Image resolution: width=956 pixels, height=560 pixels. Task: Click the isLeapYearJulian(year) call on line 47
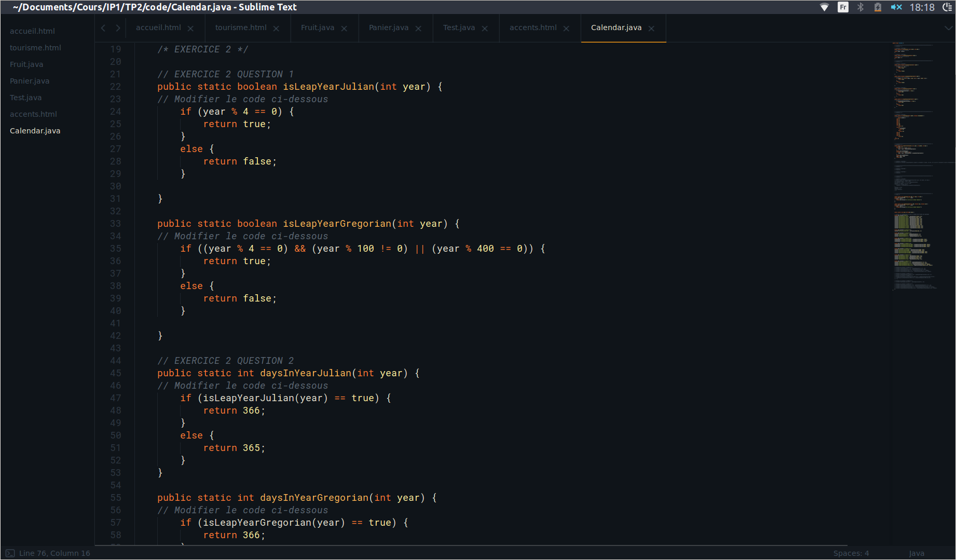point(265,398)
